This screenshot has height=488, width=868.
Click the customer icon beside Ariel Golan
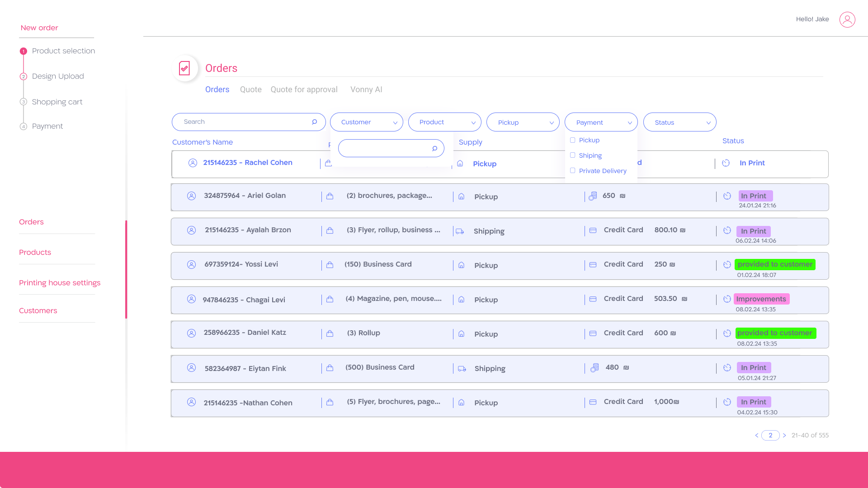pos(191,196)
